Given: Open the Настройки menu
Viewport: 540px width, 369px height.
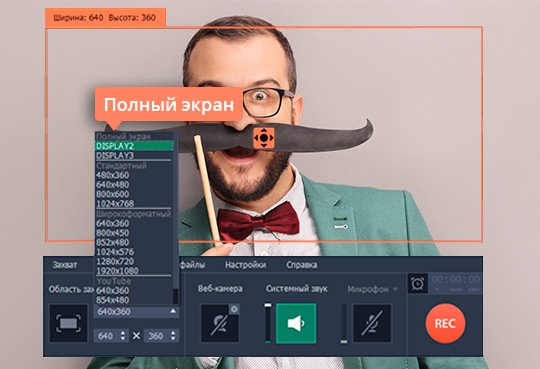Looking at the screenshot, I should [246, 265].
